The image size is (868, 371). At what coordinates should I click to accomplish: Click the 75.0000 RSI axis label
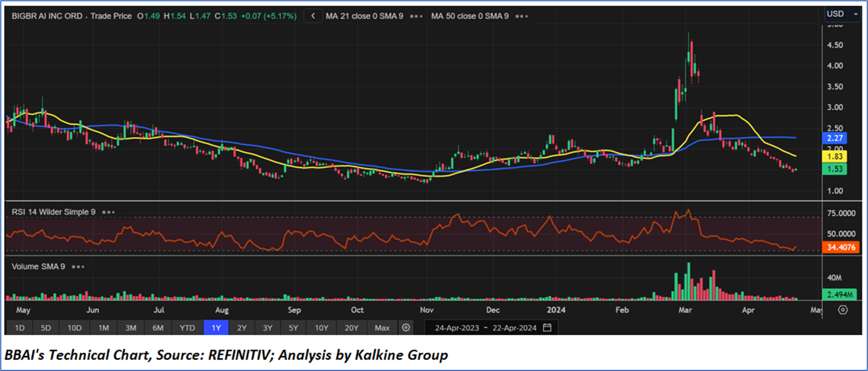click(x=840, y=213)
